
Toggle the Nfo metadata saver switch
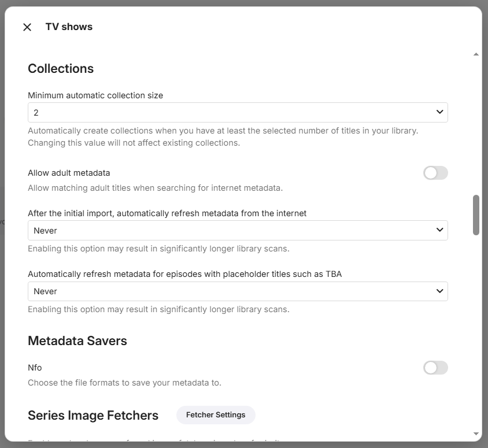[435, 368]
